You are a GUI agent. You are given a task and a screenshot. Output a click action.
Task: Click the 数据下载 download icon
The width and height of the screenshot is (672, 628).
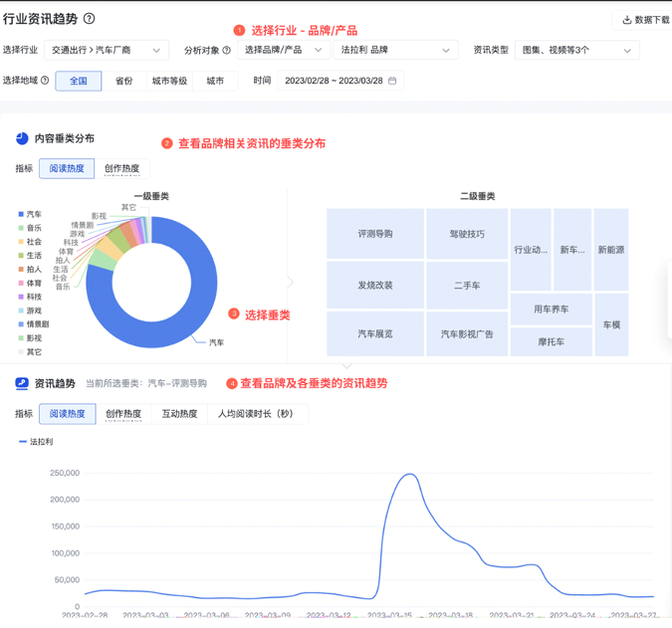[x=627, y=20]
